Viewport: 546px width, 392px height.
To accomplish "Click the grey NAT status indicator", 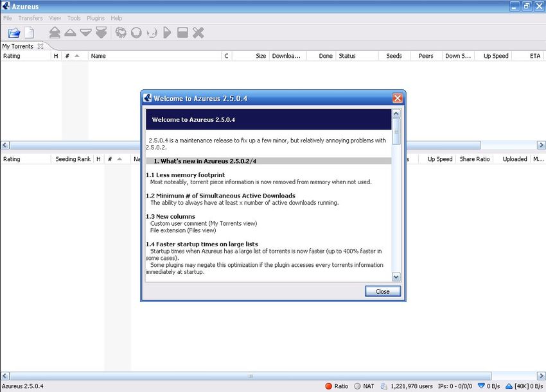I will [x=357, y=386].
